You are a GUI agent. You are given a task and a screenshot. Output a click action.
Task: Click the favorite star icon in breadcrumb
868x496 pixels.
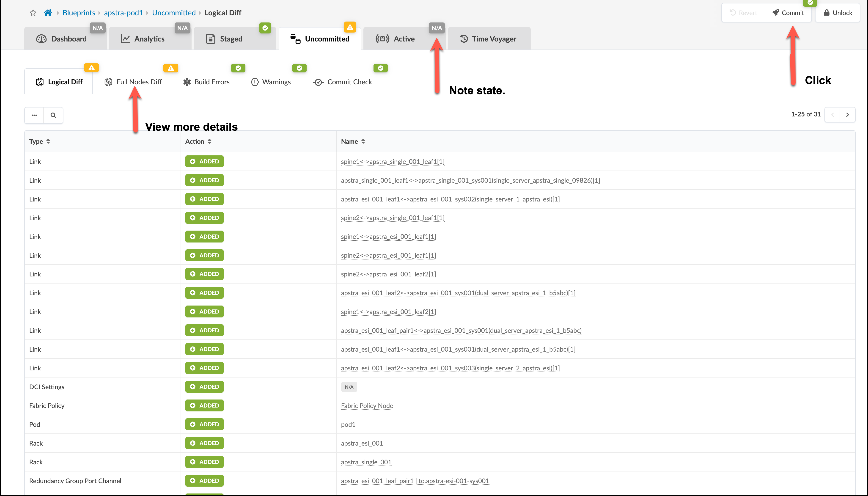click(33, 13)
